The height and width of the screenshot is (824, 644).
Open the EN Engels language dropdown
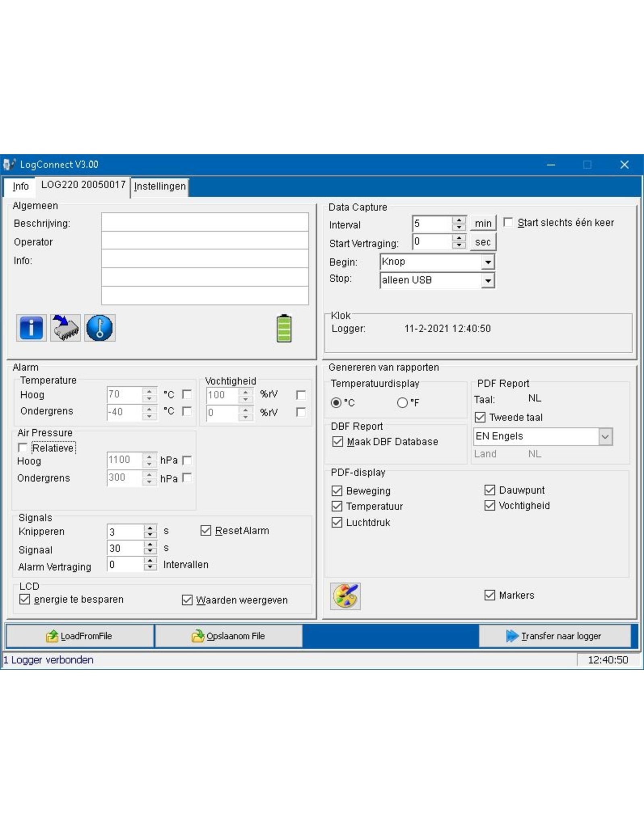point(605,437)
